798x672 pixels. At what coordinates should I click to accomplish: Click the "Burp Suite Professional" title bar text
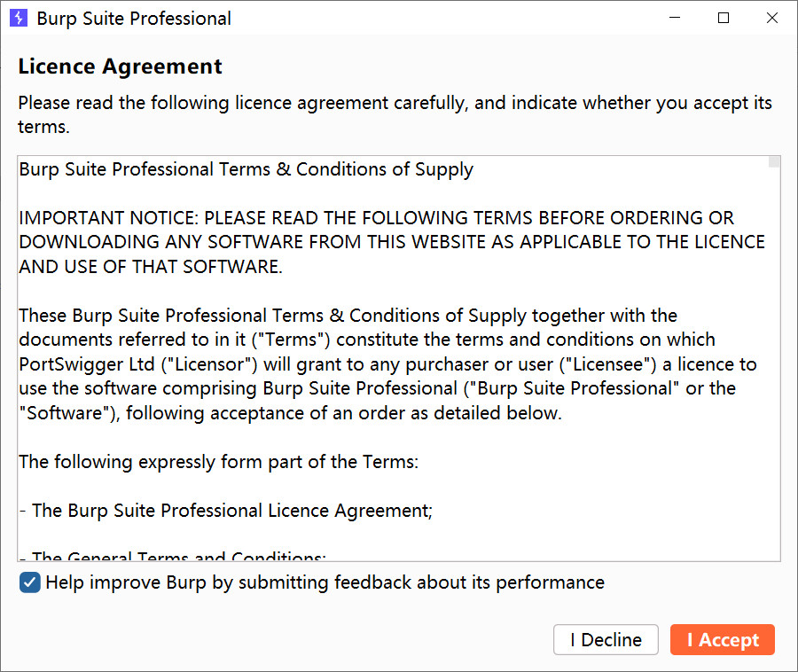134,18
